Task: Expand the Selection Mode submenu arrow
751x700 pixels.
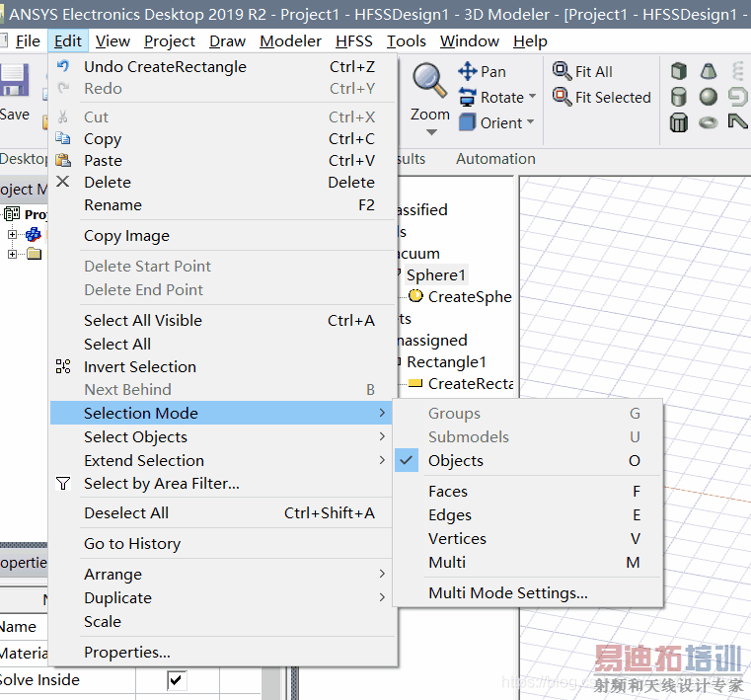Action: point(382,413)
